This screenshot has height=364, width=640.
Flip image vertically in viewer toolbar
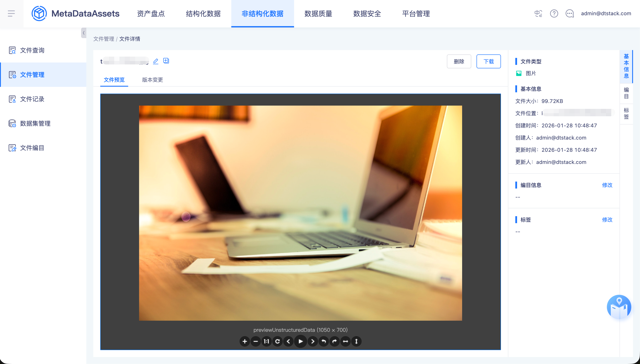coord(356,341)
